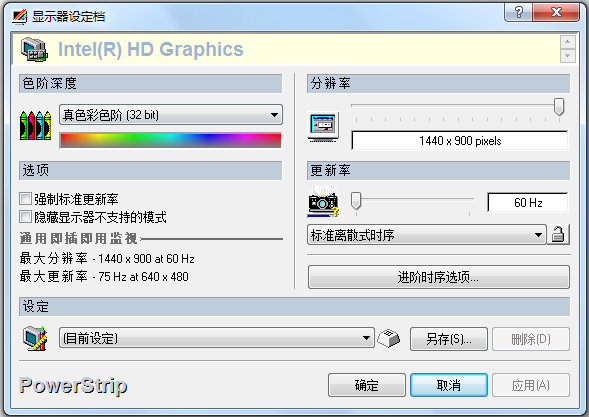Open the 真色彩色阶 (32 bit) dropdown
The height and width of the screenshot is (417, 589).
171,115
